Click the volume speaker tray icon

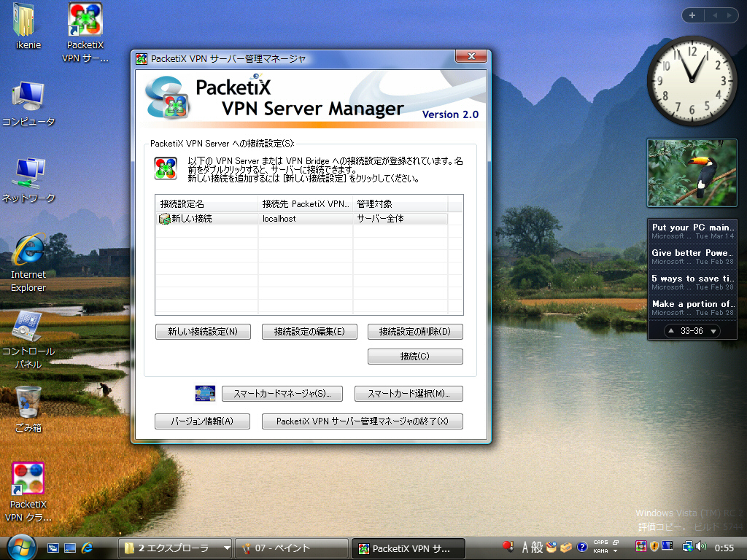click(x=701, y=546)
